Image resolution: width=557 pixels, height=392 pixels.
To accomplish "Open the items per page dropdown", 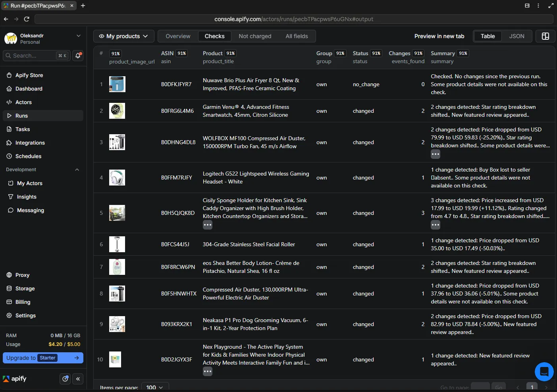I will pos(155,387).
